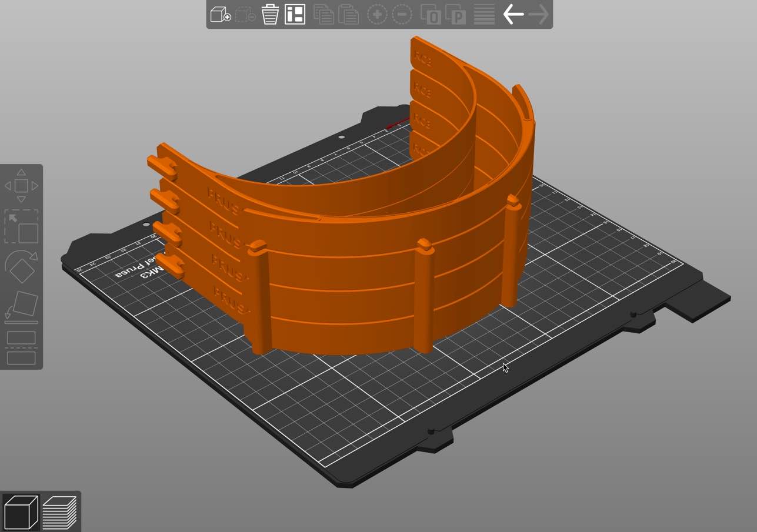Redo with the right arrow button
The height and width of the screenshot is (532, 757).
(x=538, y=14)
